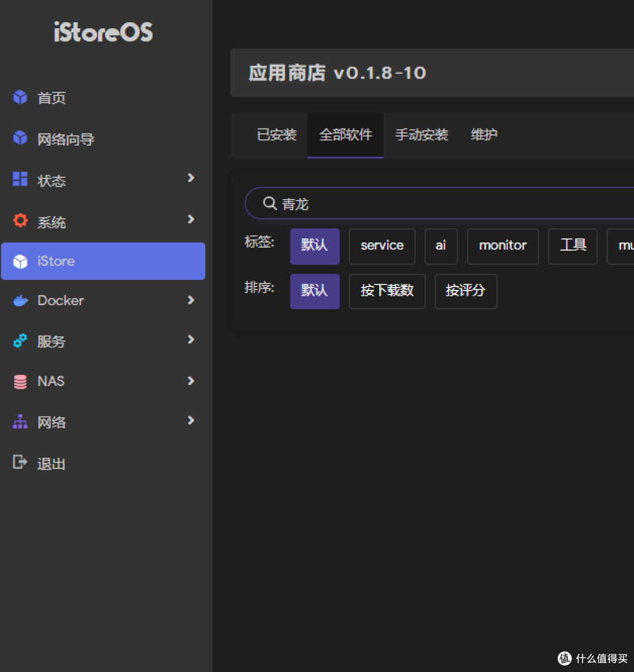Filter by the 工具 tag
Viewport: 634px width, 672px height.
pos(573,246)
